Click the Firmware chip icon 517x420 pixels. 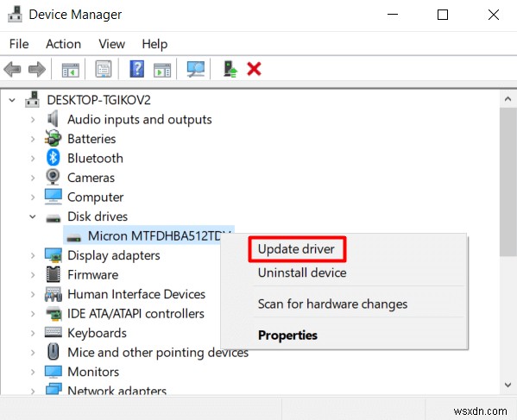coord(54,274)
